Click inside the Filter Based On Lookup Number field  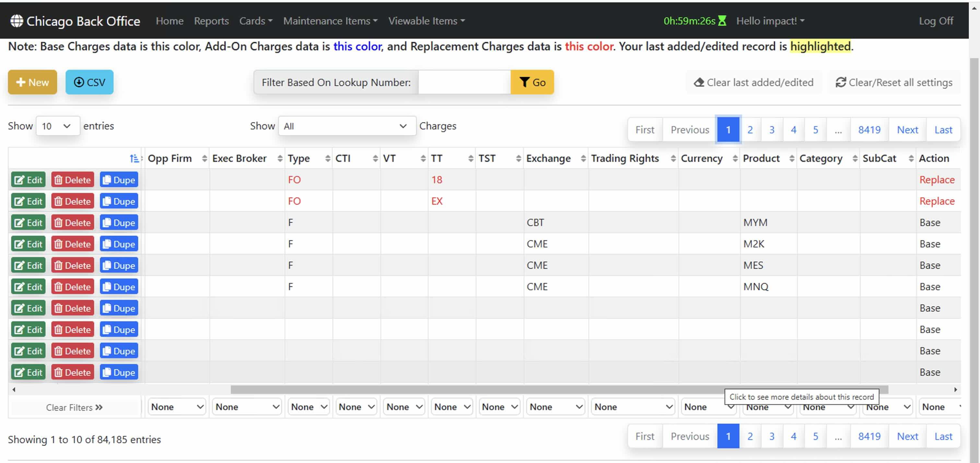click(464, 82)
